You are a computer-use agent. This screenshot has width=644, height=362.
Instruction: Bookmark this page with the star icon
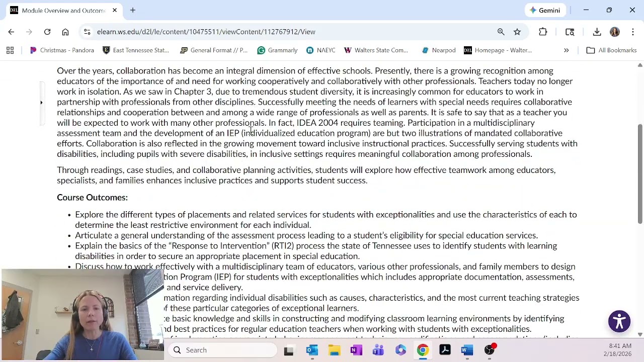coord(517,32)
